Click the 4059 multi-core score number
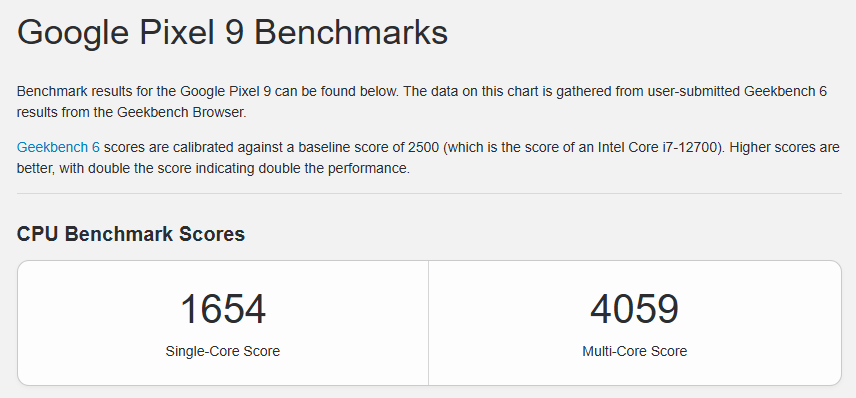856x398 pixels. (x=634, y=310)
